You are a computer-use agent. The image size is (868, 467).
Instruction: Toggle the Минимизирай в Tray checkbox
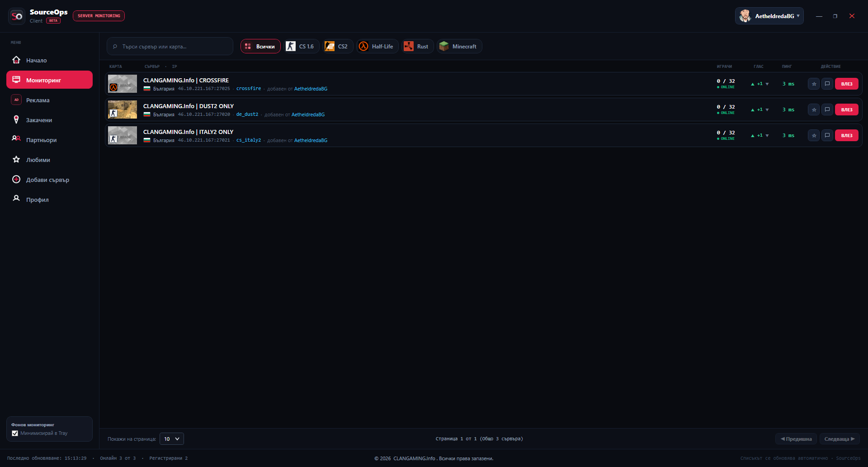pyautogui.click(x=15, y=433)
